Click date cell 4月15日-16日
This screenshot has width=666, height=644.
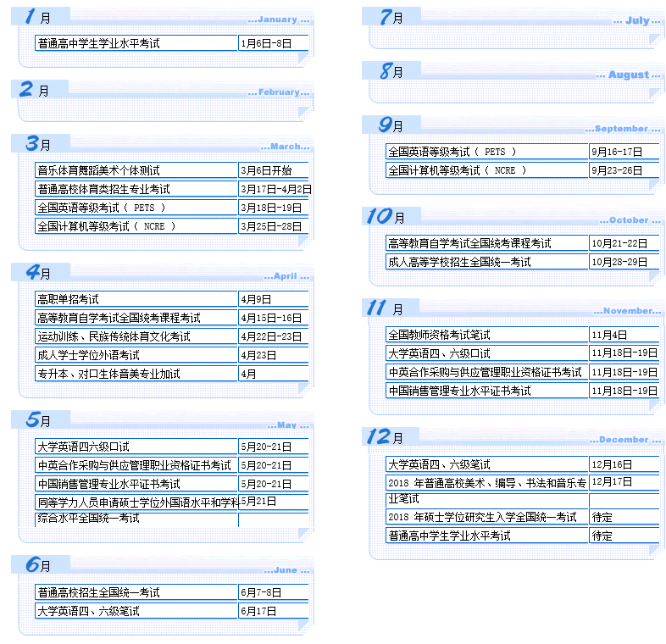[x=274, y=318]
